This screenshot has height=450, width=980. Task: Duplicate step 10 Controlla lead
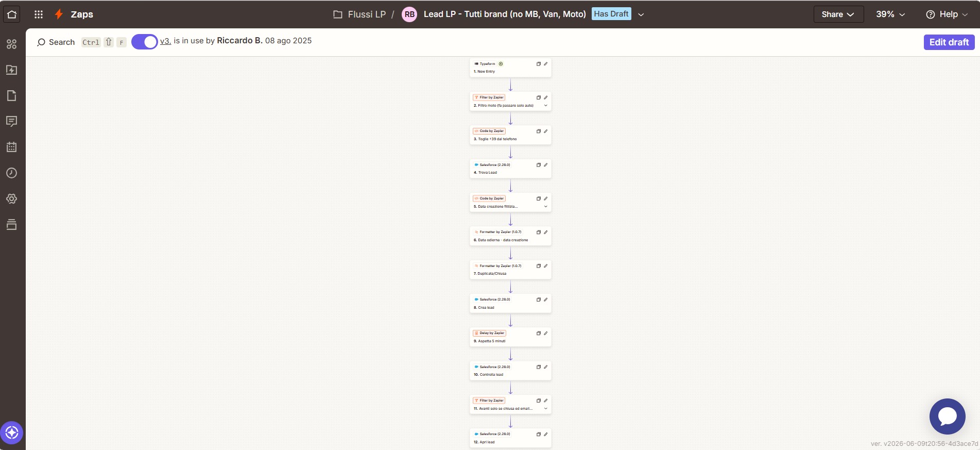click(x=539, y=367)
